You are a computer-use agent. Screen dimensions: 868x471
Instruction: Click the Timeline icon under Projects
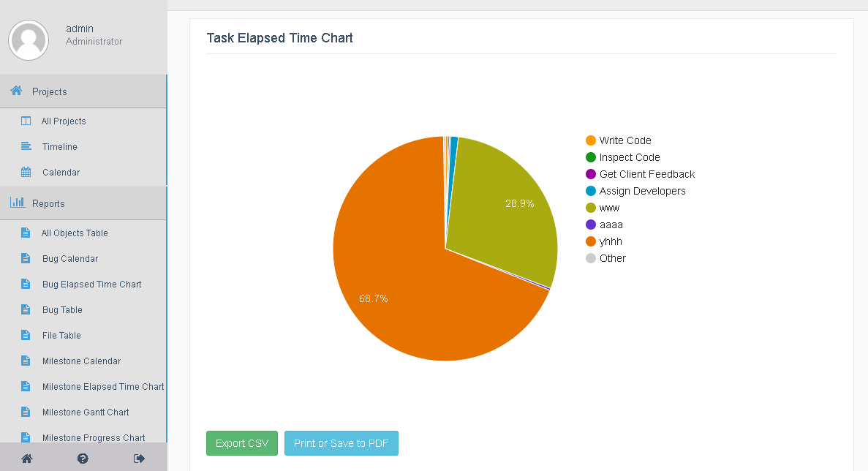tap(26, 146)
